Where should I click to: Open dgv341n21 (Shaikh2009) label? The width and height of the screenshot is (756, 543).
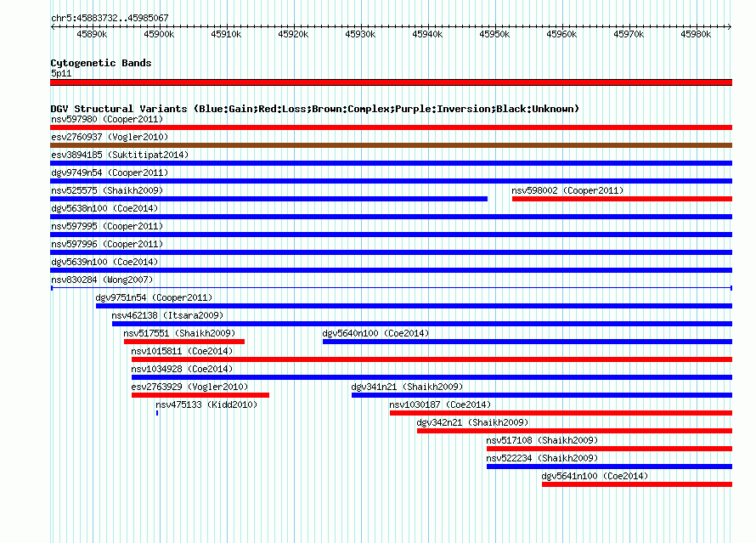[407, 387]
